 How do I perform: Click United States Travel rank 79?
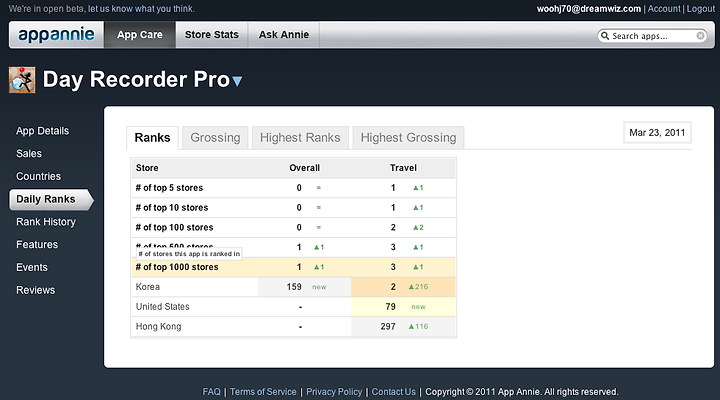[390, 307]
